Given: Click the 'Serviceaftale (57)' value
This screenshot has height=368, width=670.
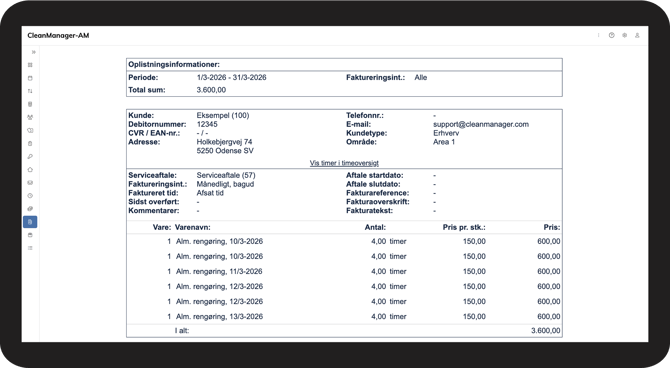Looking at the screenshot, I should pyautogui.click(x=226, y=175).
